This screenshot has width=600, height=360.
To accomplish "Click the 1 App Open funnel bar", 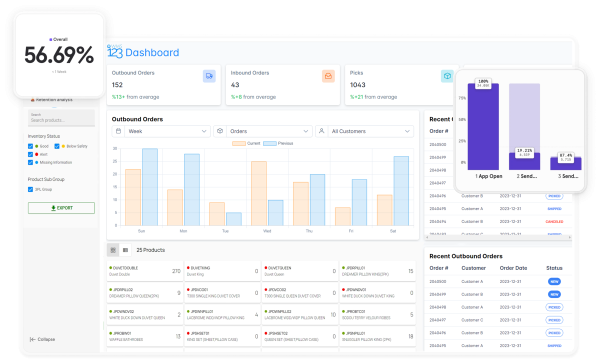I will [483, 127].
